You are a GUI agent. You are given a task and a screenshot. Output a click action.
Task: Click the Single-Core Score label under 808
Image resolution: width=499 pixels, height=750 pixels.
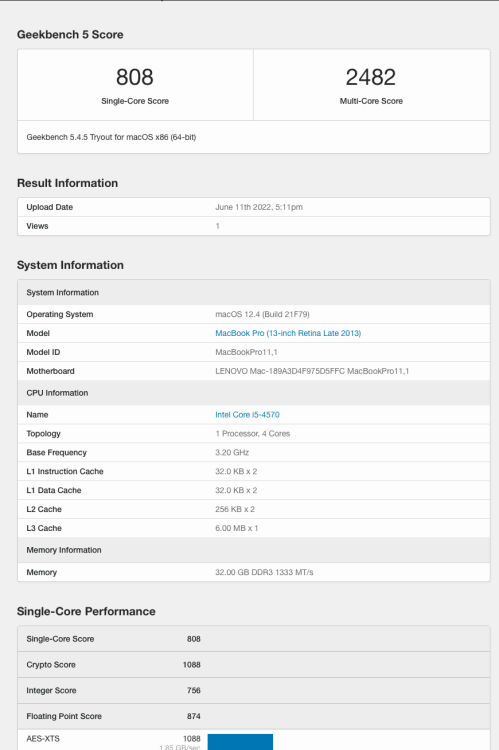point(135,101)
